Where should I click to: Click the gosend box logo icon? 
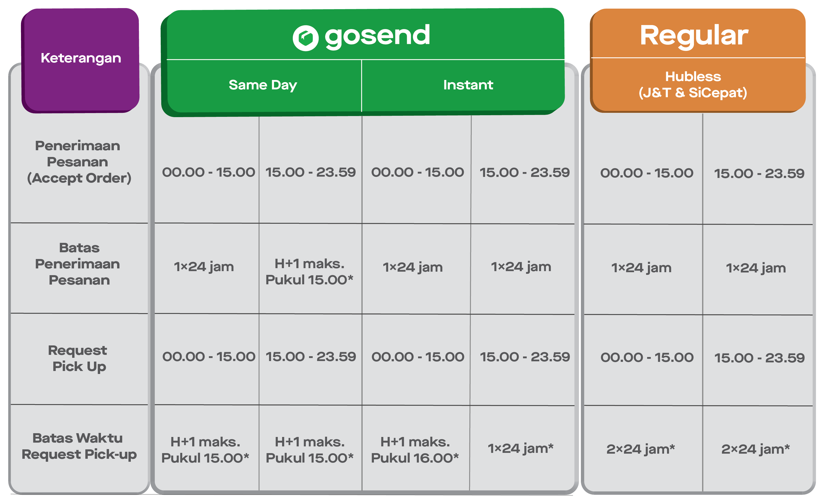305,38
